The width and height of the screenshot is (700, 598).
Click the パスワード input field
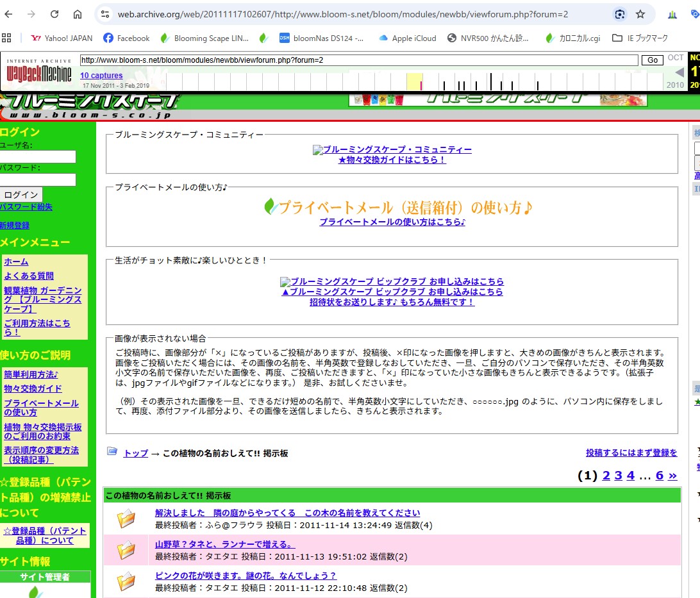coord(37,180)
